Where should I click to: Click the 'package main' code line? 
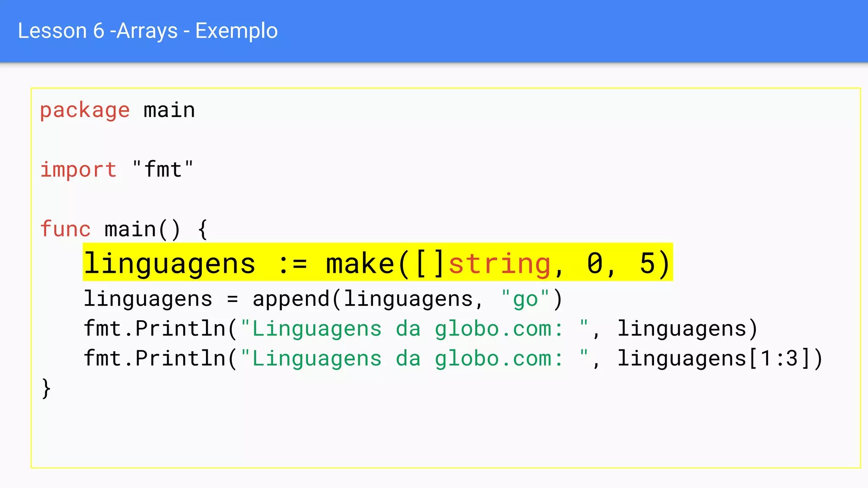tap(117, 111)
